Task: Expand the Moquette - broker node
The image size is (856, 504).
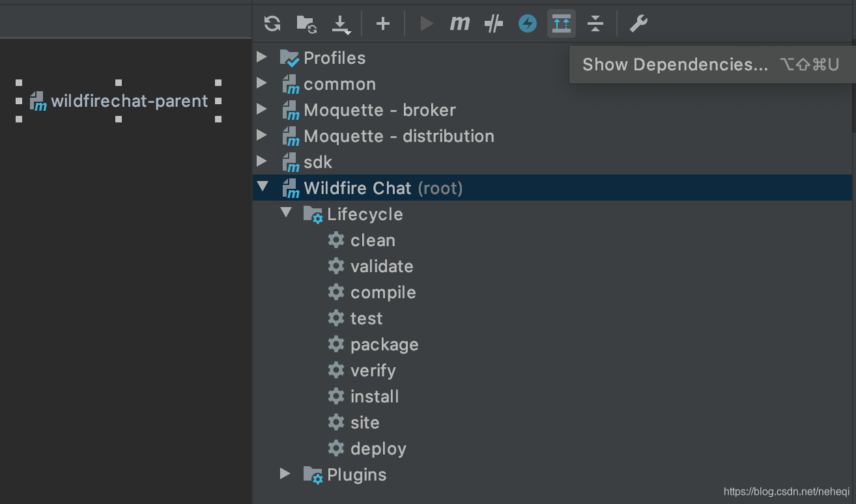Action: point(262,109)
